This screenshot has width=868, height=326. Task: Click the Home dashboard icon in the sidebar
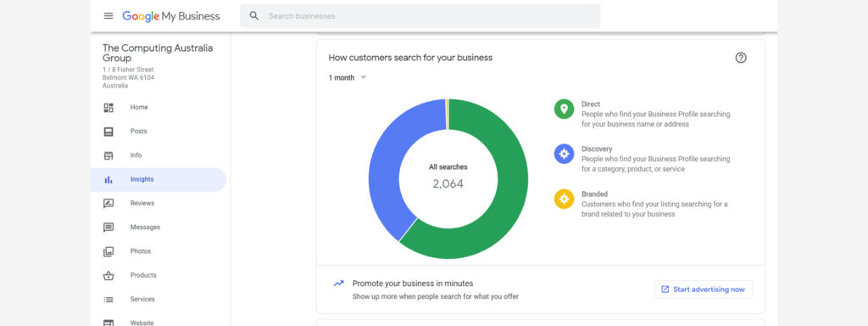(108, 108)
